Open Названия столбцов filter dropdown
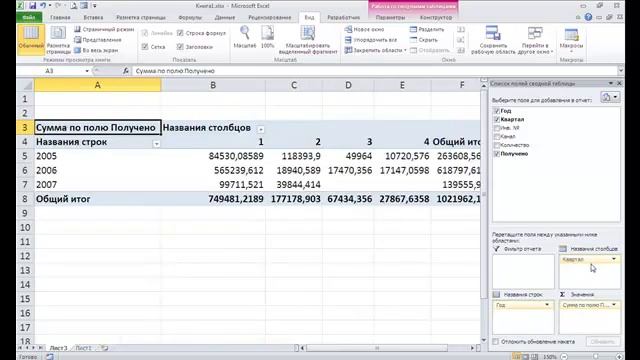 pyautogui.click(x=260, y=129)
